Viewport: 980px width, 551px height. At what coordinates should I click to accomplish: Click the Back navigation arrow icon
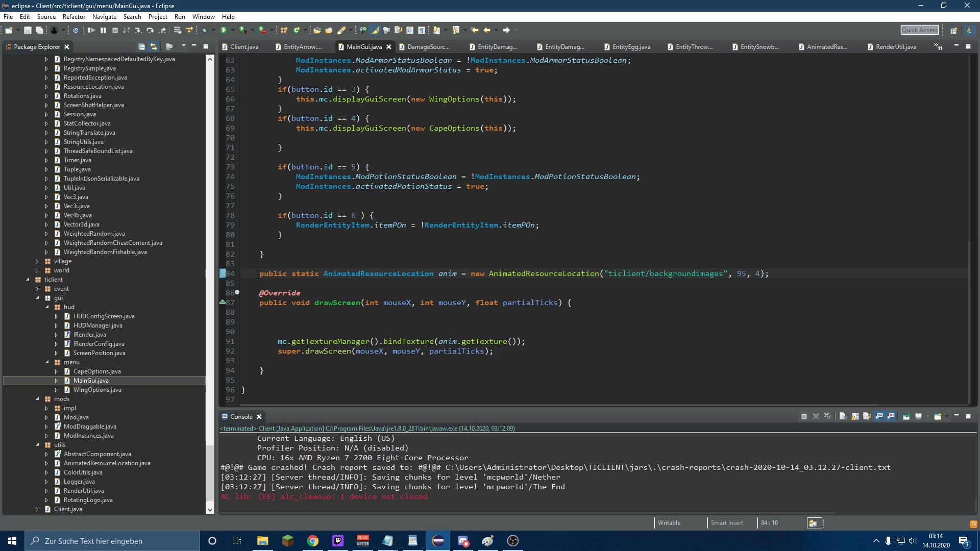click(x=487, y=30)
